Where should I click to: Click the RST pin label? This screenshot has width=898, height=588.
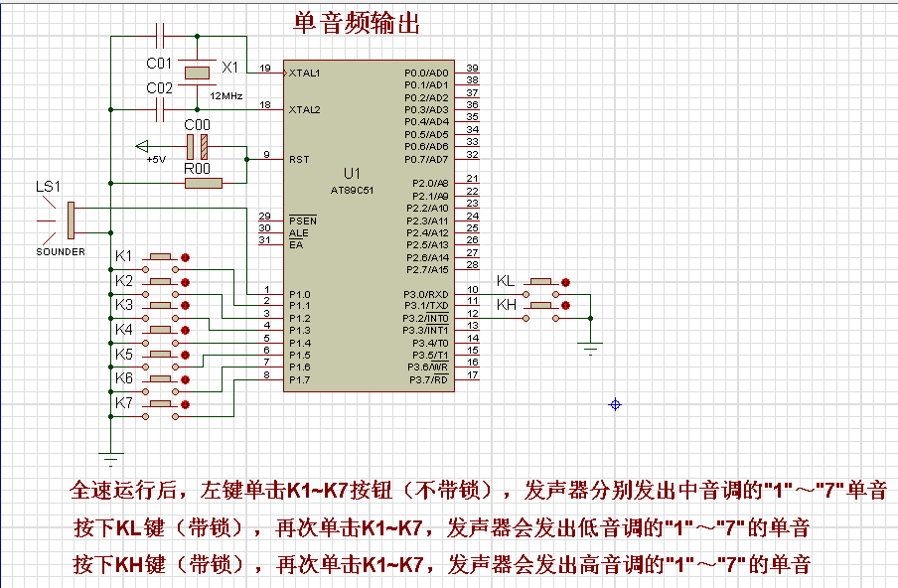click(x=299, y=159)
